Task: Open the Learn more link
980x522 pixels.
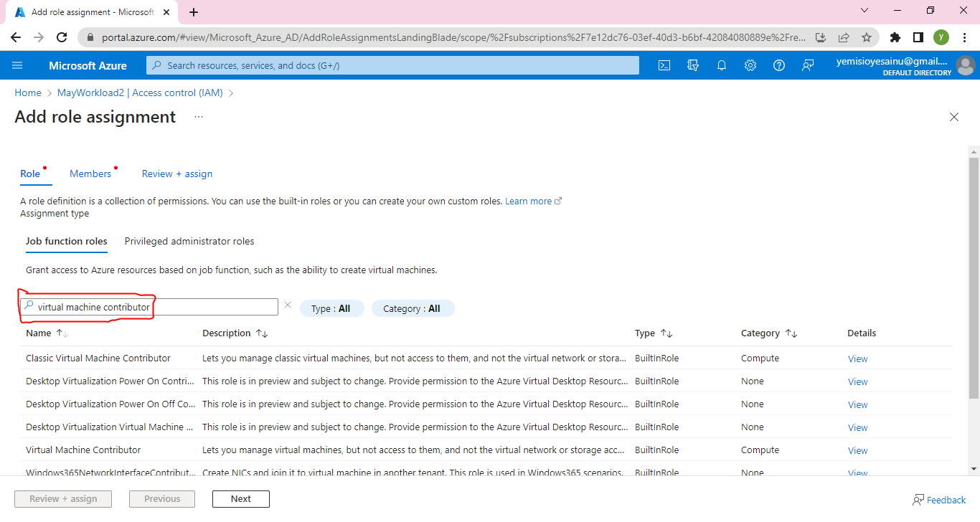Action: pyautogui.click(x=529, y=201)
